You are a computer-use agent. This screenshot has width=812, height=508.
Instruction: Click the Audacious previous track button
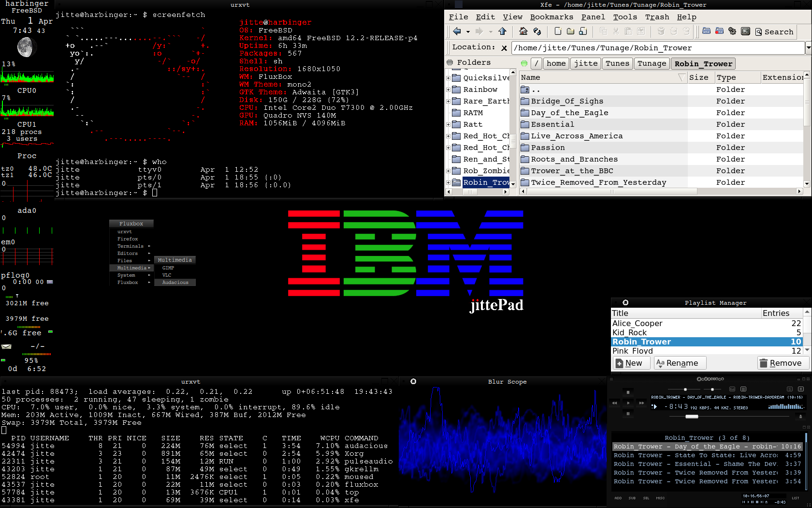coord(614,403)
